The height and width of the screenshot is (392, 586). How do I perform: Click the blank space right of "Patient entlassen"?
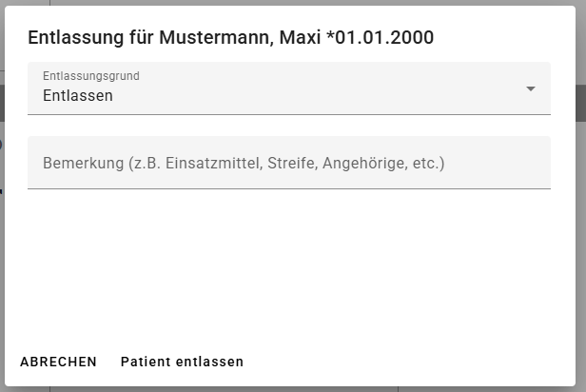(409, 362)
